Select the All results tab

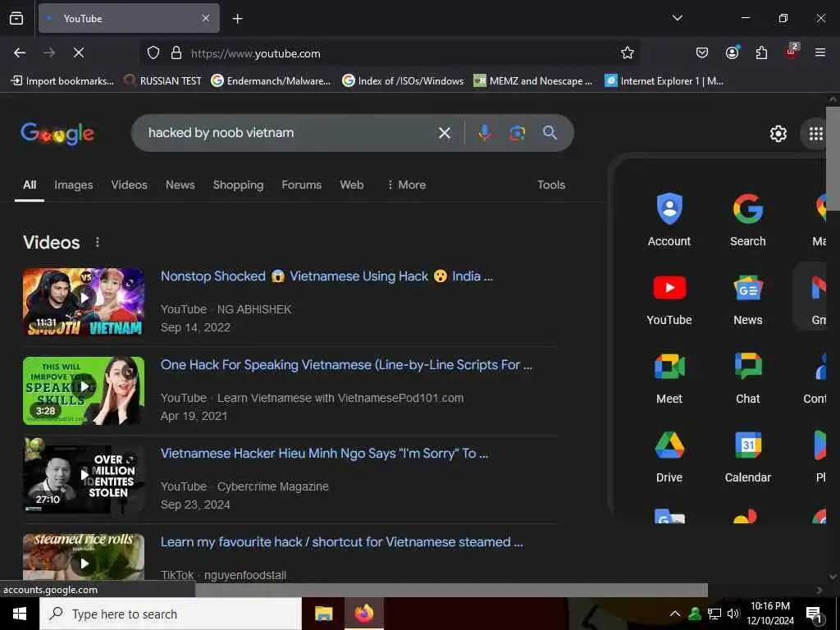[x=30, y=185]
